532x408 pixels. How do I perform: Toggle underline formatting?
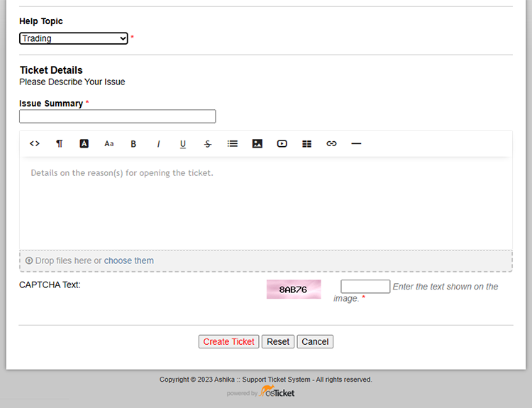coord(183,143)
